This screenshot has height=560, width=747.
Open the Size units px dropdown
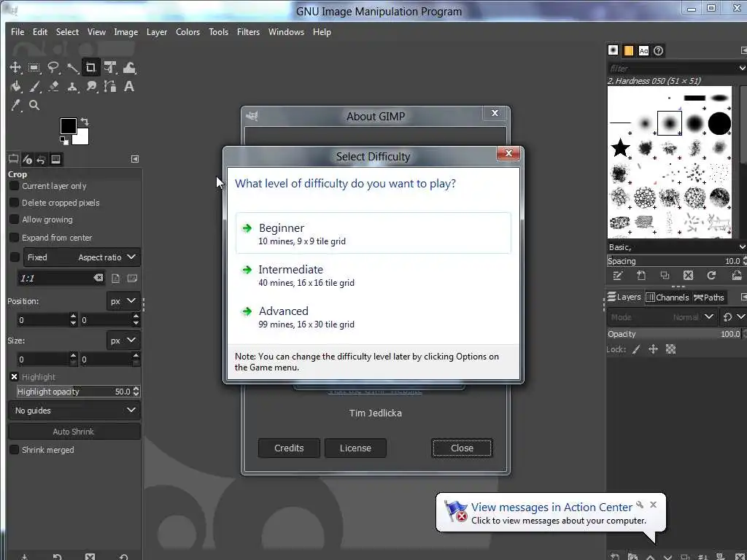[x=123, y=341]
